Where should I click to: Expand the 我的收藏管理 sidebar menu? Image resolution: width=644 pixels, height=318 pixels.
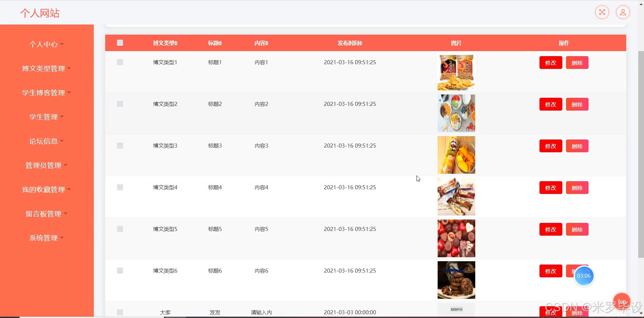pyautogui.click(x=47, y=190)
